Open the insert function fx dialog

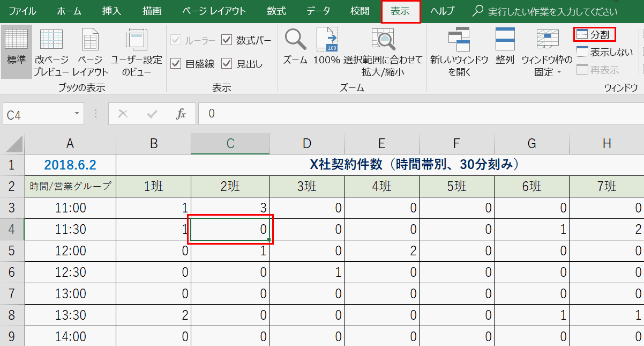pos(181,114)
